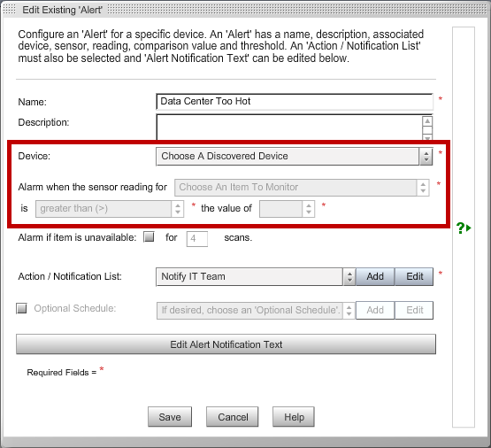The image size is (491, 448).
Task: Click Add next to Notification List
Action: pos(375,276)
